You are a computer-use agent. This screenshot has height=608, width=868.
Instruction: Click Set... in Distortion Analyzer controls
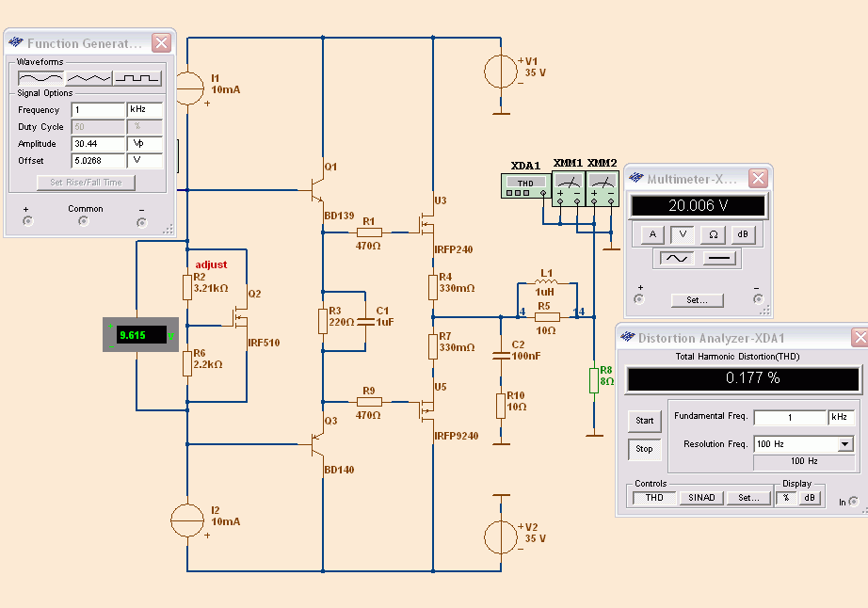point(748,497)
